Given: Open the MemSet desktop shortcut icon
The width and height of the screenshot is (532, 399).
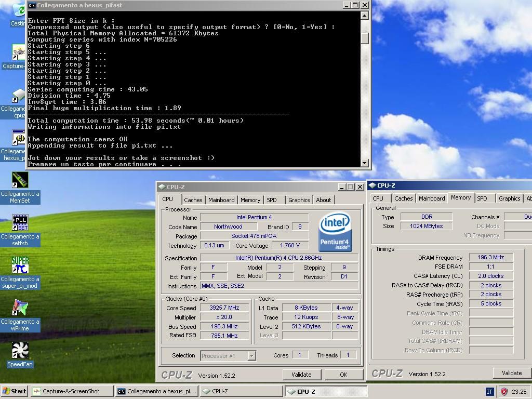Looking at the screenshot, I should [20, 180].
